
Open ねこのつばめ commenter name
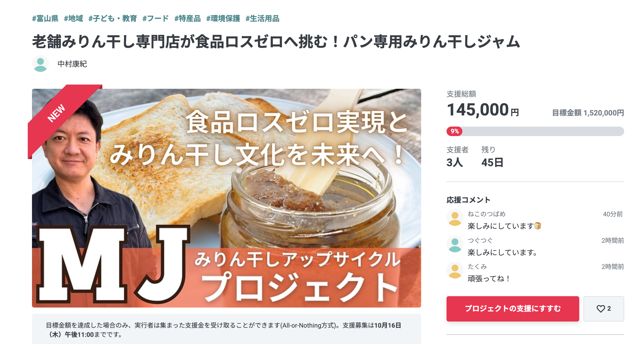point(486,214)
